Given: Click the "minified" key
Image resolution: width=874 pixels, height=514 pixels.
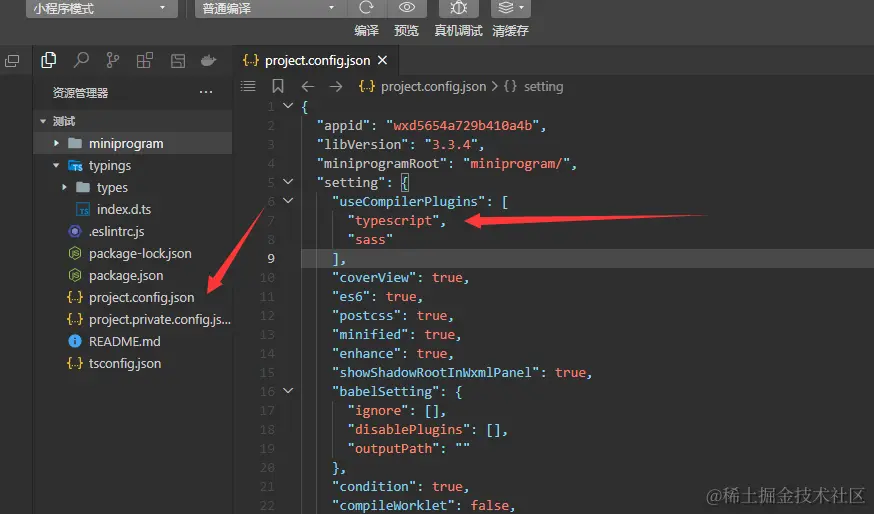Looking at the screenshot, I should click(x=370, y=334).
